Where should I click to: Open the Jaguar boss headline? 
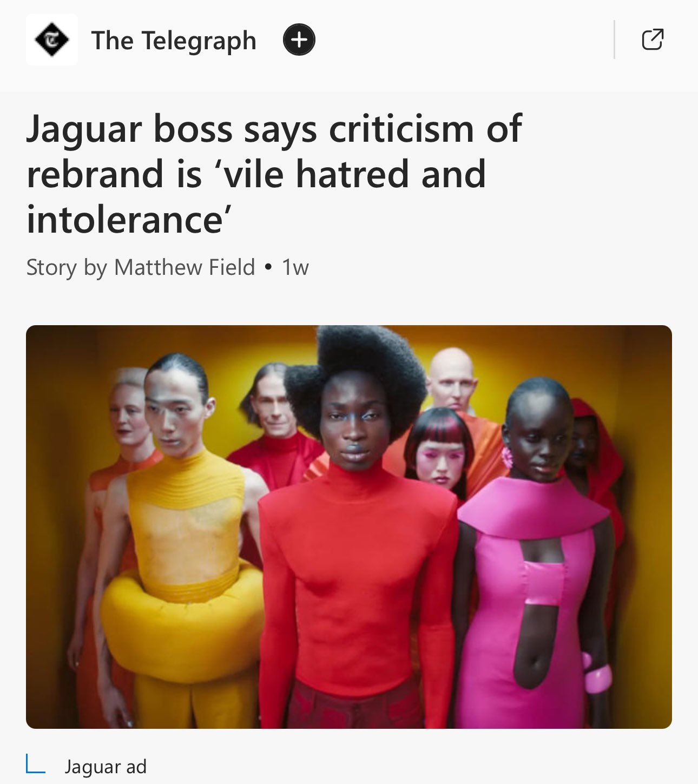(x=274, y=174)
